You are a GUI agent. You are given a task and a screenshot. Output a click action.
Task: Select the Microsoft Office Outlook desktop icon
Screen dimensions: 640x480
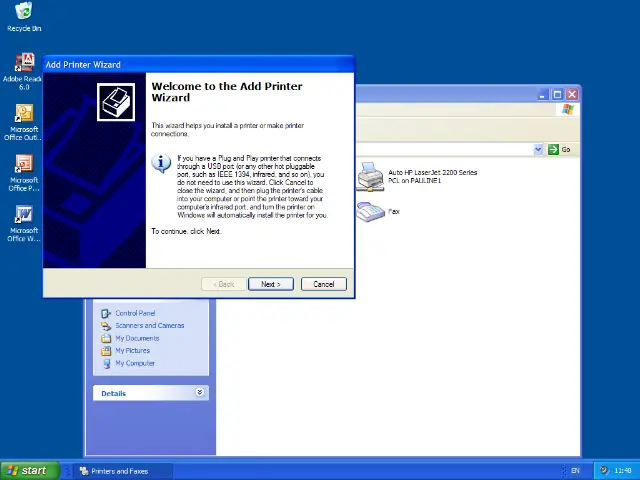click(x=23, y=122)
